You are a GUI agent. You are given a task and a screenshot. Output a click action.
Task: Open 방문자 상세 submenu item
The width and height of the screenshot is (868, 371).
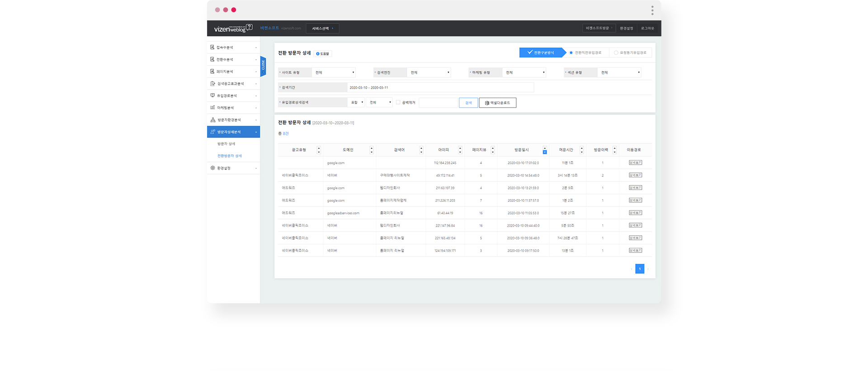(x=226, y=144)
